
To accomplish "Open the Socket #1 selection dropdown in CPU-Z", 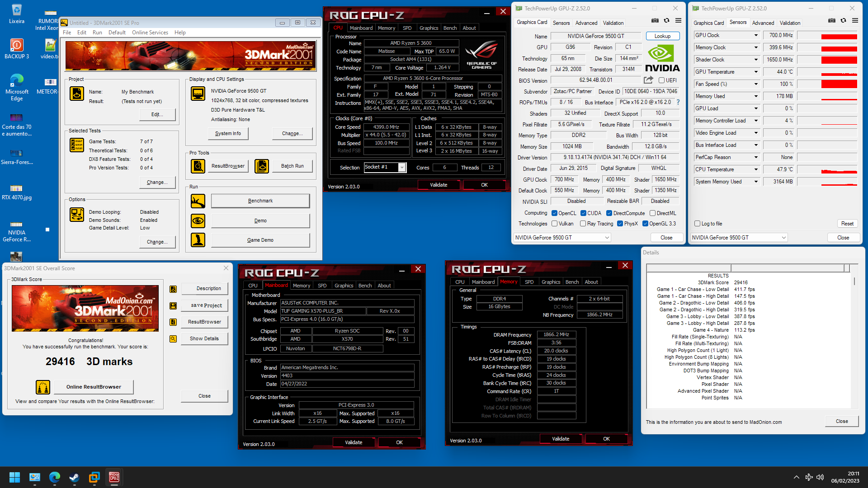I will 401,168.
